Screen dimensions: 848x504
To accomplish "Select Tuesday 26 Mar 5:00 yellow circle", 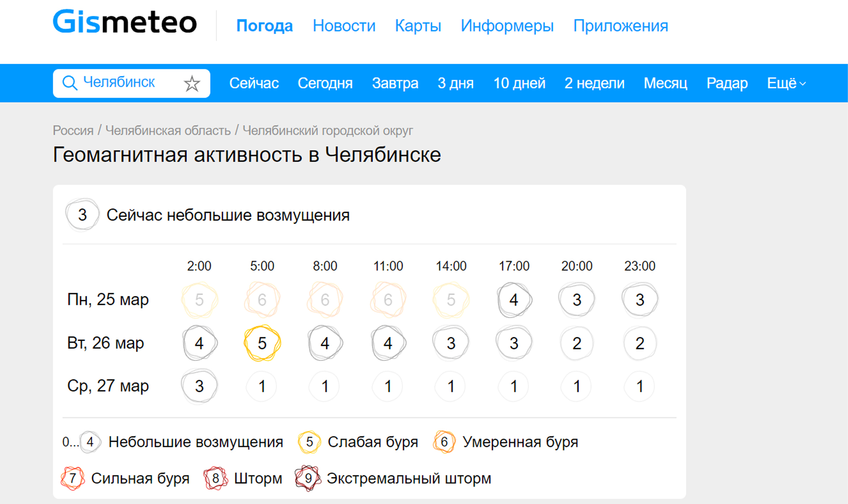I will [262, 343].
